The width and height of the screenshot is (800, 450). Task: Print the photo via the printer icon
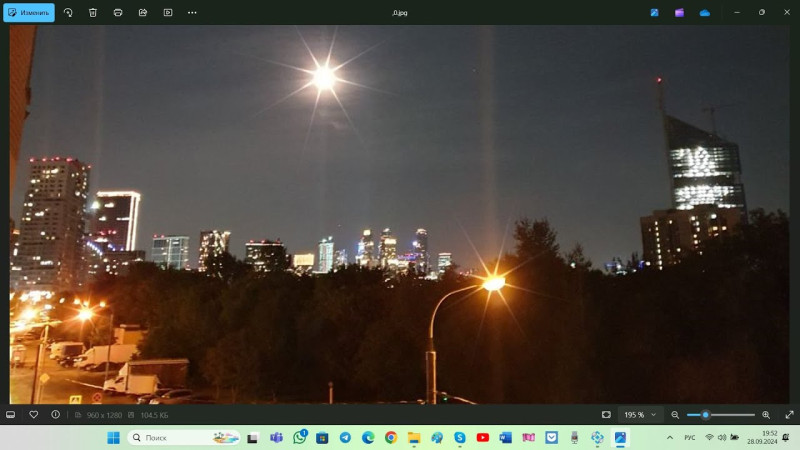(118, 13)
